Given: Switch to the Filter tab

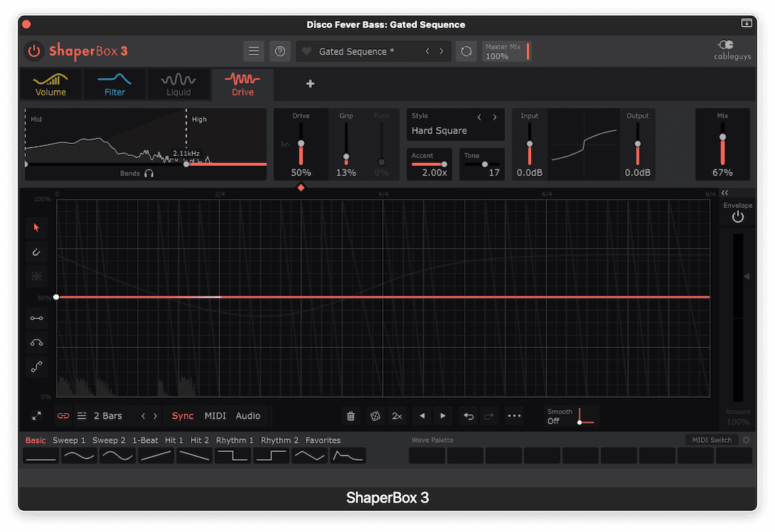Looking at the screenshot, I should click(x=114, y=83).
